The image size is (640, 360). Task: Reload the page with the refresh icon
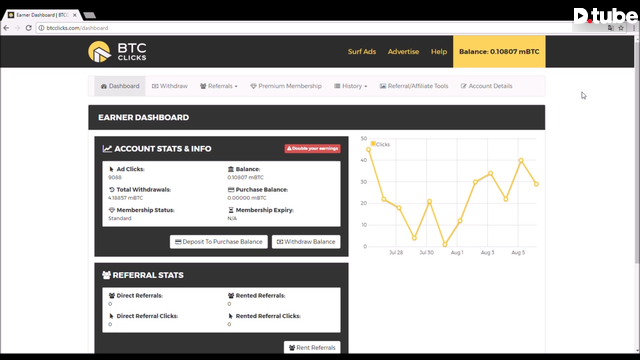tap(29, 28)
